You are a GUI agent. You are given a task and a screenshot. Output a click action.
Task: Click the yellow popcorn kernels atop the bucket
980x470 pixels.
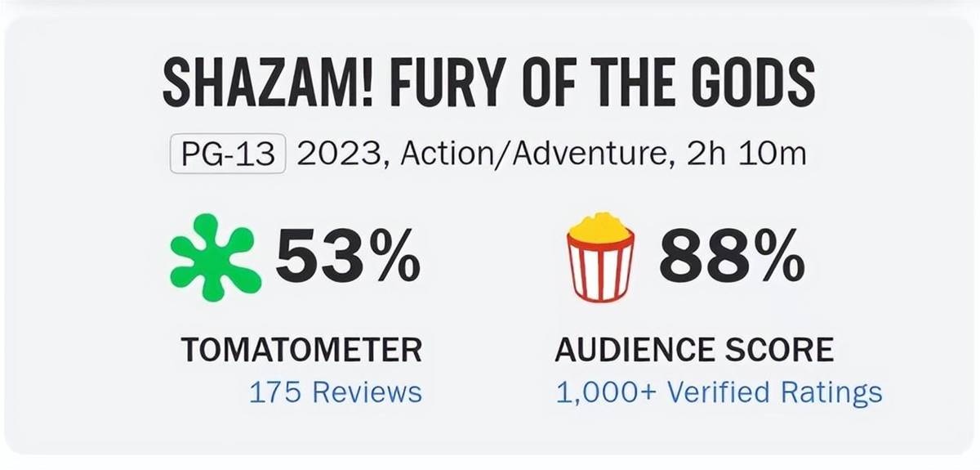601,227
